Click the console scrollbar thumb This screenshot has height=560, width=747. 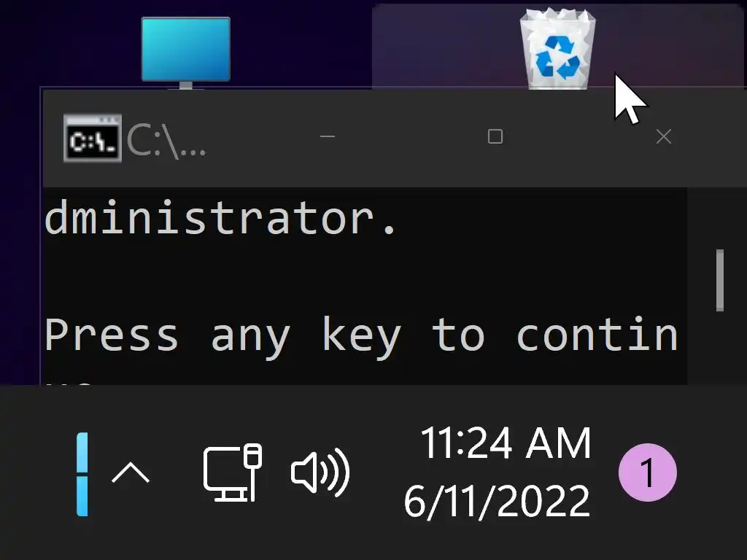[720, 281]
